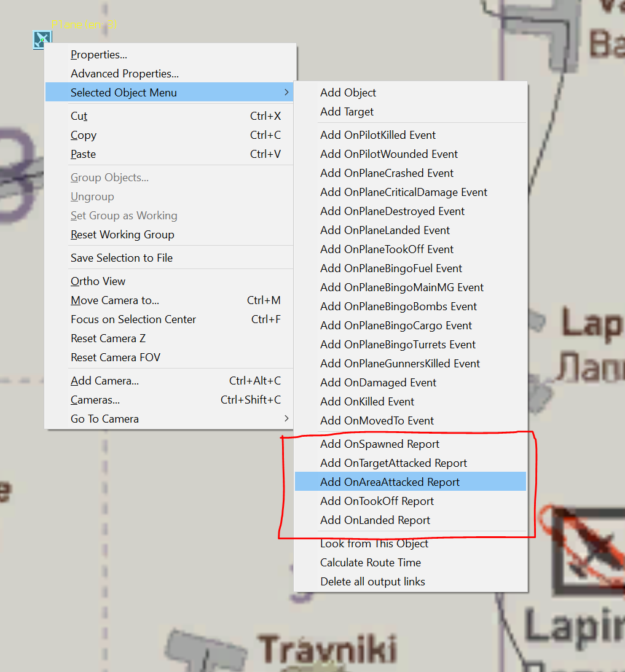Expand the Go To Camera submenu arrow
The width and height of the screenshot is (625, 672).
(x=286, y=418)
